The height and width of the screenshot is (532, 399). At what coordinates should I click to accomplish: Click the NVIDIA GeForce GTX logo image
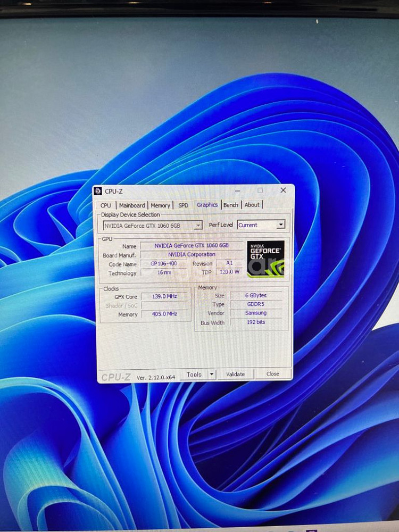point(265,259)
